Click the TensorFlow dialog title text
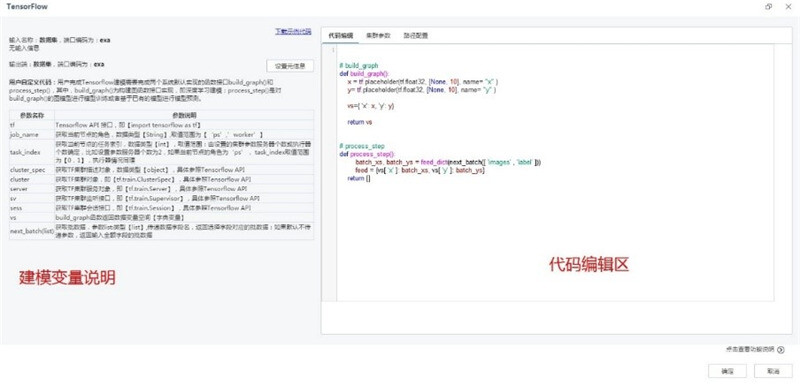 (x=27, y=7)
